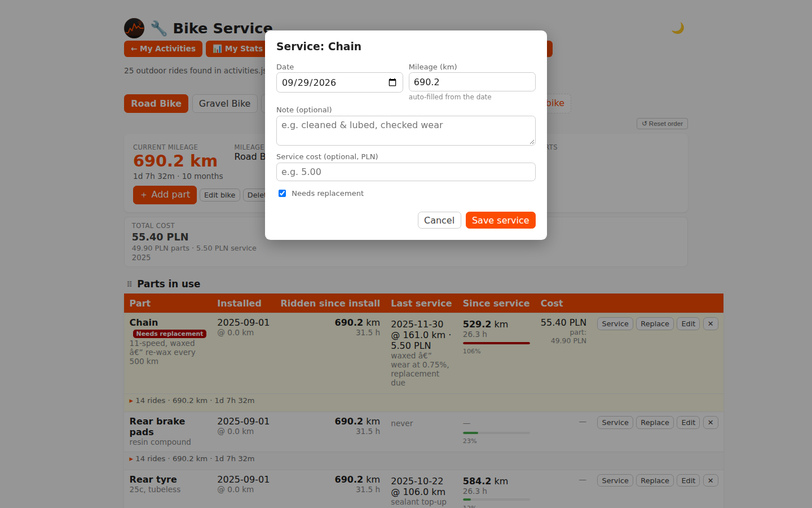Viewport: 812px width, 508px height.
Task: Click Edit for Chain row
Action: click(688, 324)
